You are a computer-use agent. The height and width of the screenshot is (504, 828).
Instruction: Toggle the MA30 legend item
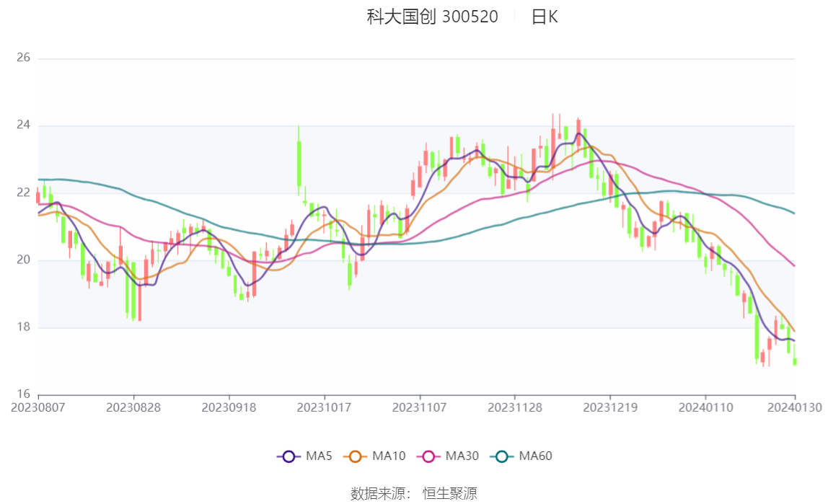(448, 456)
